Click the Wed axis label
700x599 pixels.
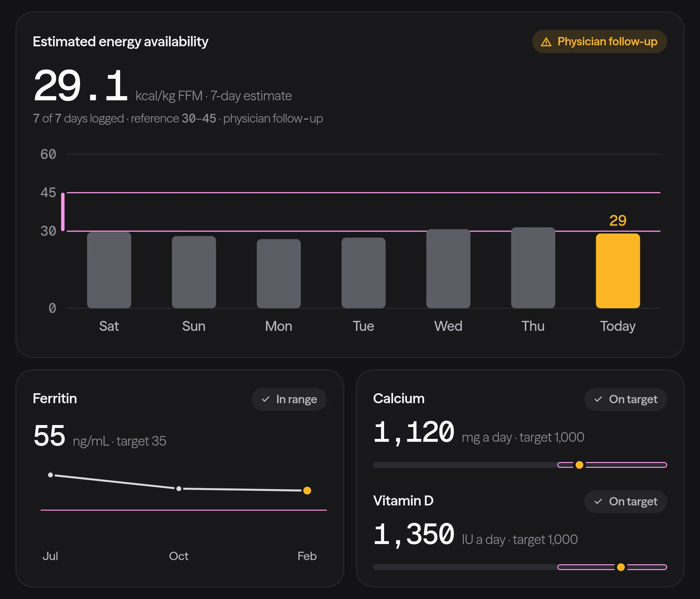(448, 326)
